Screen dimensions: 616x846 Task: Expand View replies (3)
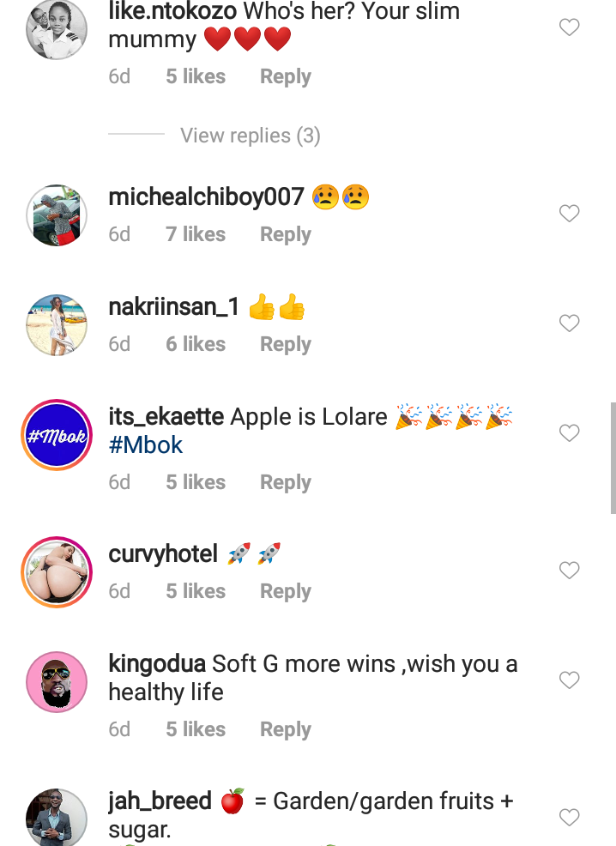[251, 136]
